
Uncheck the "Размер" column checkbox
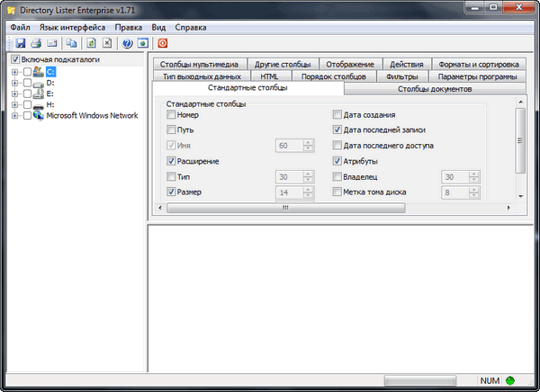coord(171,192)
